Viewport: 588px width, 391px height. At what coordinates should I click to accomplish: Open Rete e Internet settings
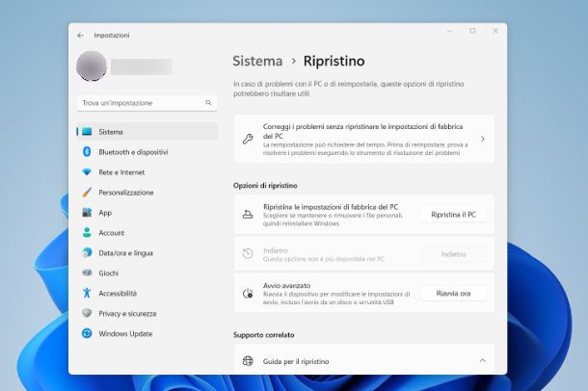point(147,172)
